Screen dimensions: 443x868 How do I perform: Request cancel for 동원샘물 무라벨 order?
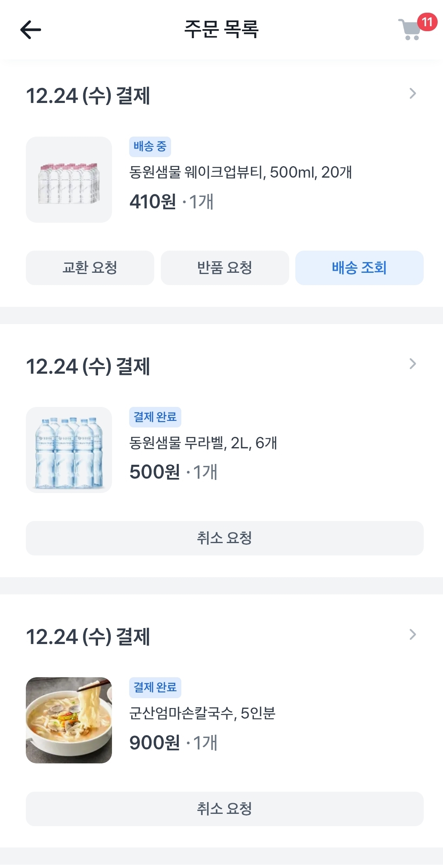tap(224, 538)
